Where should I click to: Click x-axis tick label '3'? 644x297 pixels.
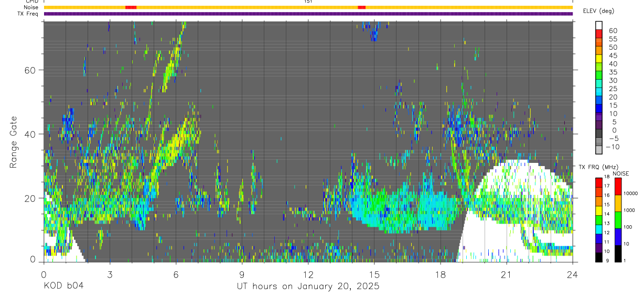click(110, 274)
